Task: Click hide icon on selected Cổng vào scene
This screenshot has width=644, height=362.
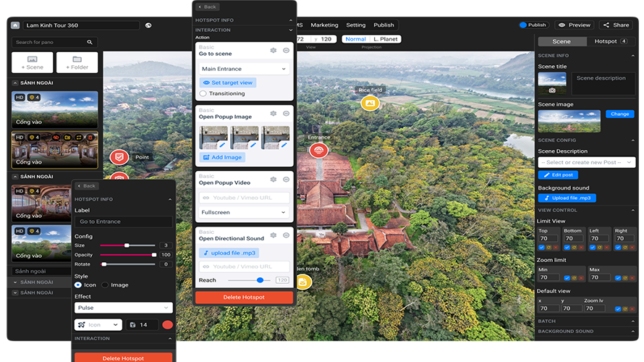Action: point(56,138)
